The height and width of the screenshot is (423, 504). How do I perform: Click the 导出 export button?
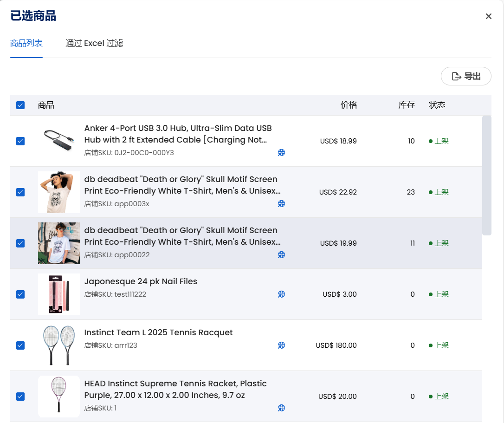coord(466,76)
